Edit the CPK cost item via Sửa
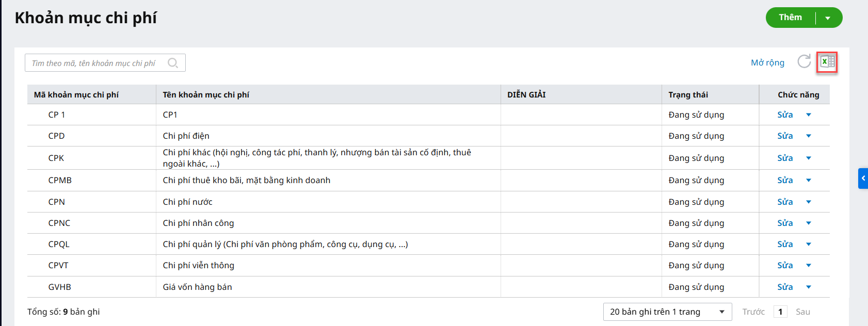The width and height of the screenshot is (868, 326). point(785,158)
